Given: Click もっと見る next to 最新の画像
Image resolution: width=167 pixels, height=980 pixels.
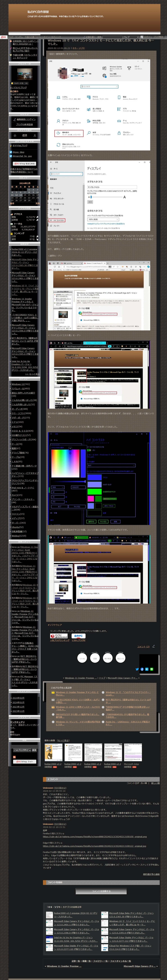Looking at the screenshot, I should click(63, 740).
